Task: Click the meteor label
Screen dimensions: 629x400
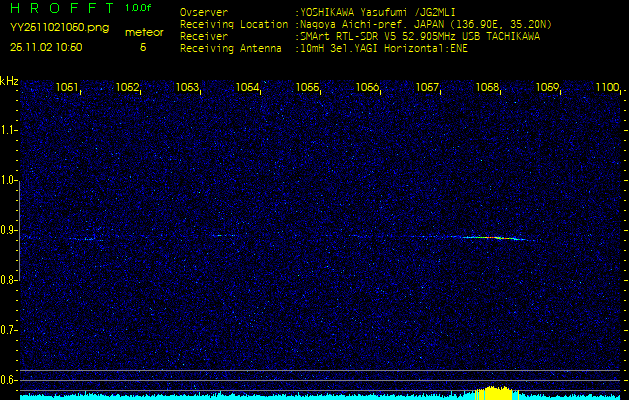Action: [144, 33]
